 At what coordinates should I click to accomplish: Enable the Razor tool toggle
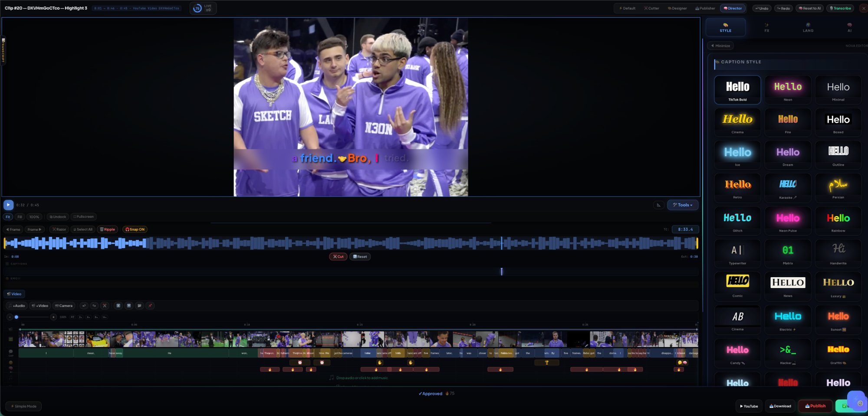tap(59, 229)
